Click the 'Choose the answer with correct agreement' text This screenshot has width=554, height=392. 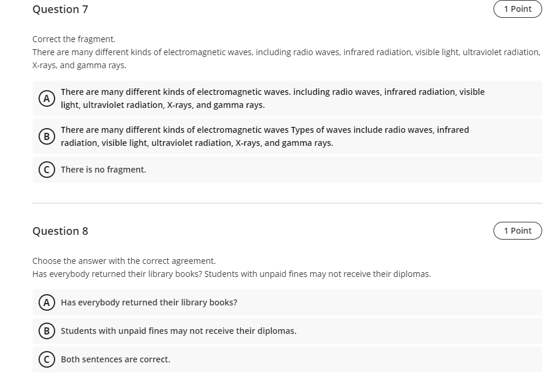[x=125, y=261]
